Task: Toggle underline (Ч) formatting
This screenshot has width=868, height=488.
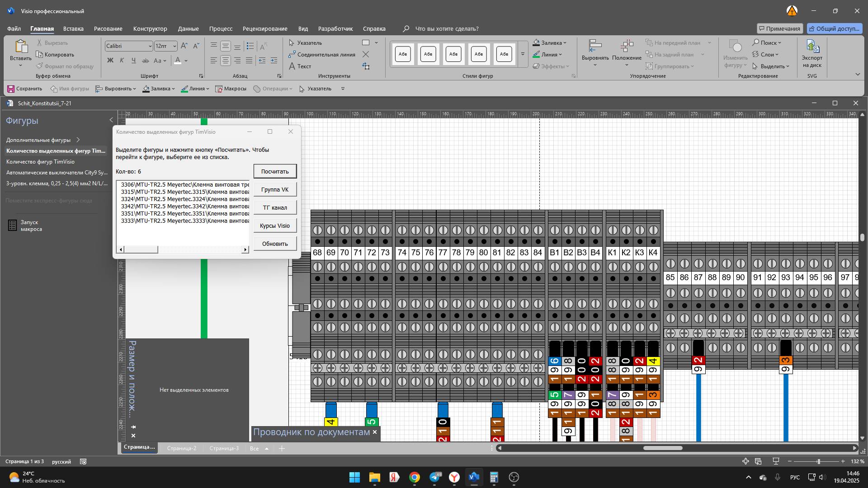Action: [133, 61]
